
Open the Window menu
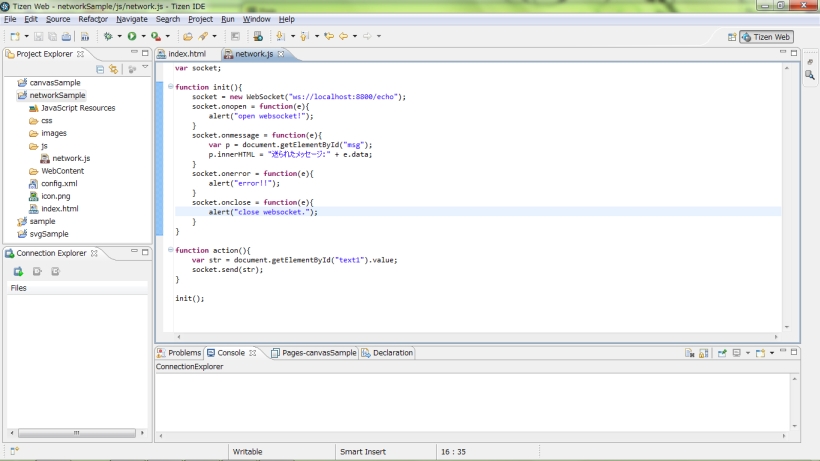[x=256, y=19]
